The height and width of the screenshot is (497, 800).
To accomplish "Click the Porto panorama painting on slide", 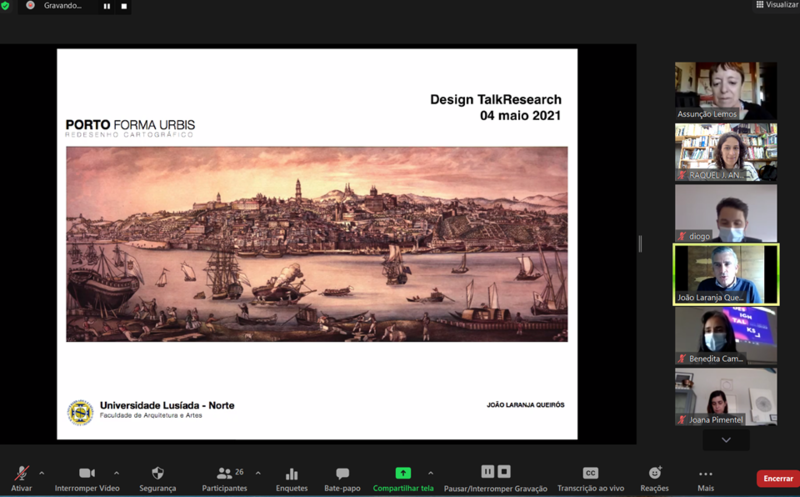I will (317, 244).
